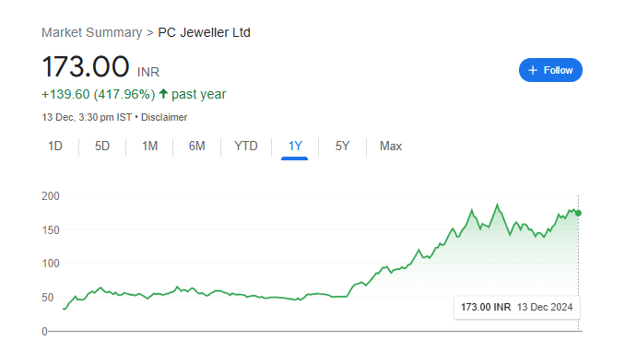This screenshot has height=364, width=625.
Task: Select the 1Y time range tab
Action: coord(295,147)
